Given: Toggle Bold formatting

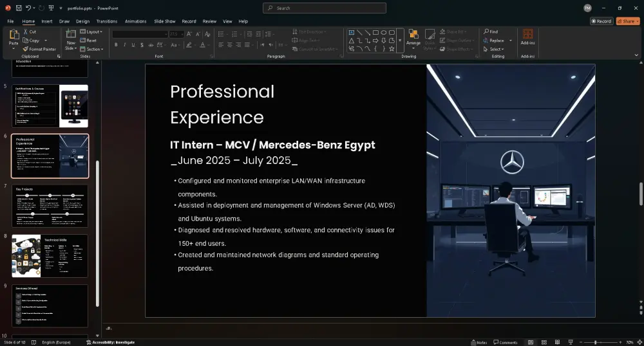Looking at the screenshot, I should coord(116,45).
